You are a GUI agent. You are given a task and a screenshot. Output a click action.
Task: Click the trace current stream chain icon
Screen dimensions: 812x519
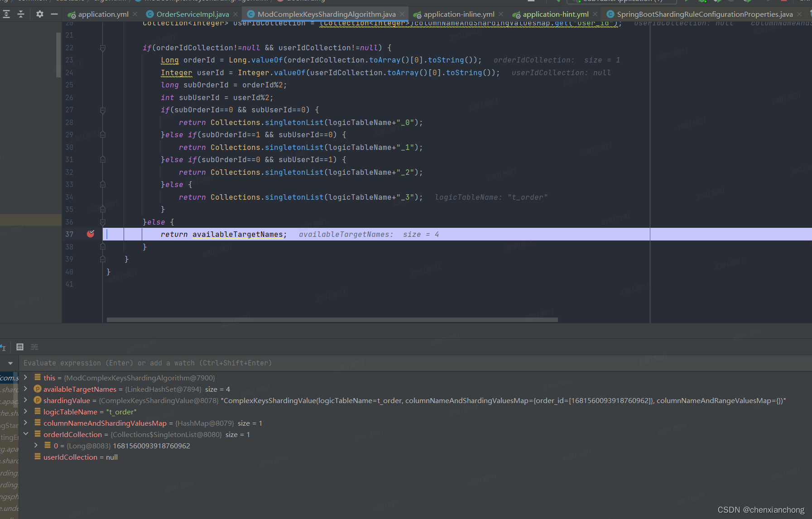(34, 347)
